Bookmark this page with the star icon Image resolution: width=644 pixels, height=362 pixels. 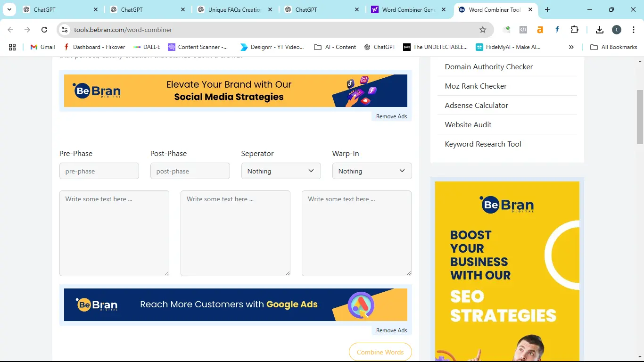point(483,30)
